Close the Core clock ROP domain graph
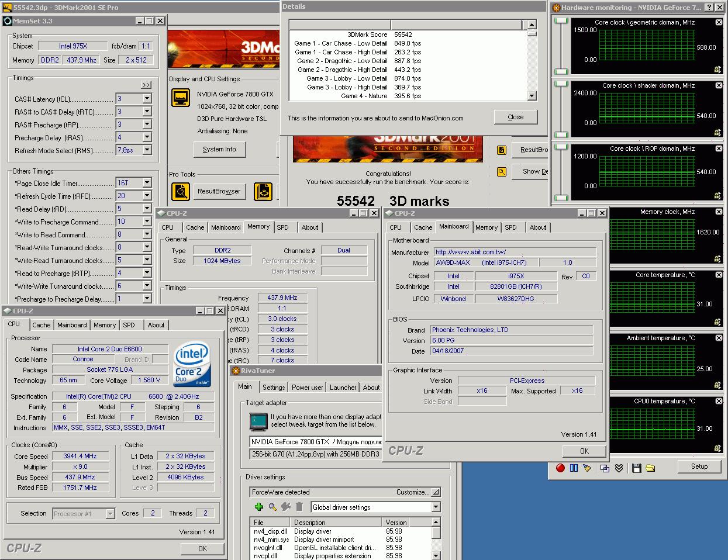Image resolution: width=728 pixels, height=560 pixels. click(x=719, y=148)
